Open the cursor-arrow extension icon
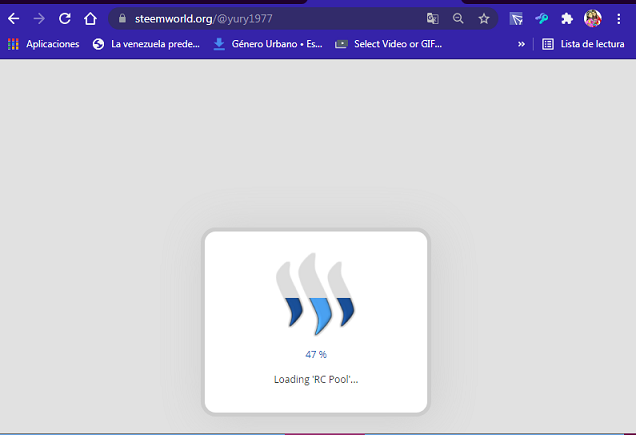636x435 pixels. [516, 19]
